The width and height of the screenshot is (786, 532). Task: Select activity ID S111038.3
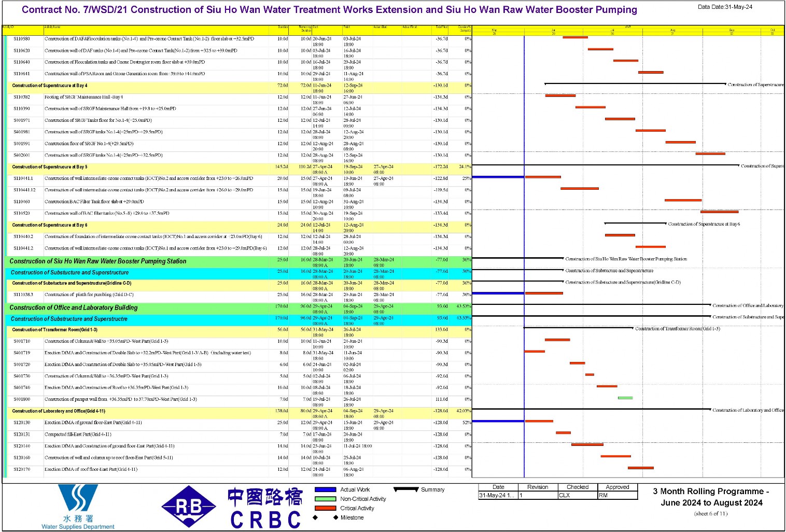tap(23, 295)
